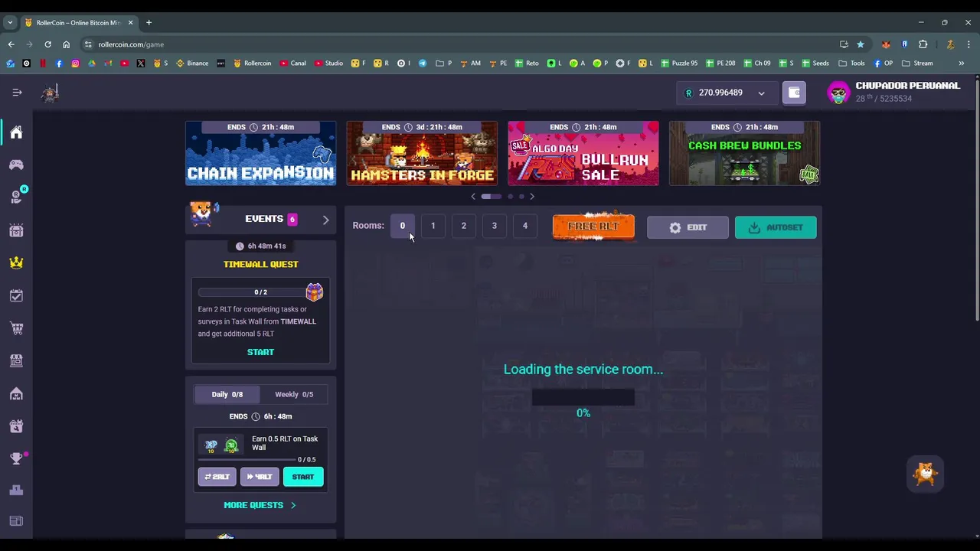Screen dimensions: 980x551
Task: Open the MORE QUESTS link
Action: pyautogui.click(x=253, y=505)
